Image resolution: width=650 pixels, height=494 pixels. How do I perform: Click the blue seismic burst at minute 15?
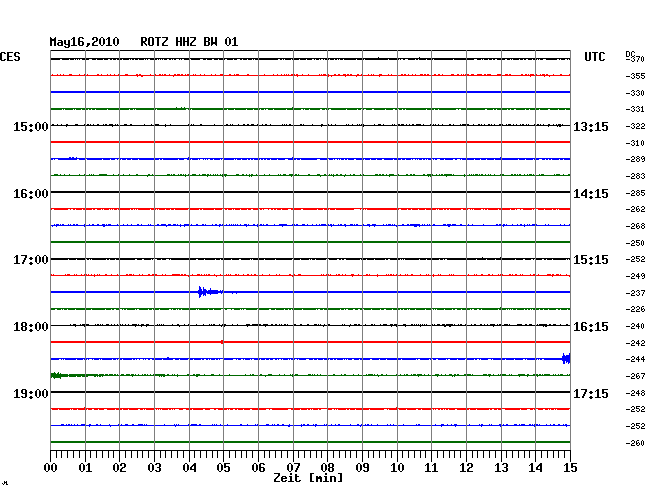coord(566,358)
